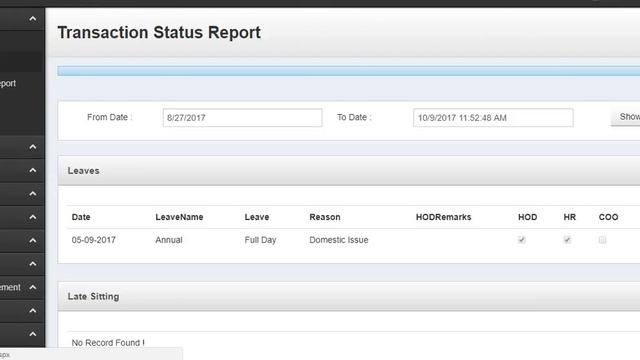Select the Reason column header
Image resolution: width=640 pixels, height=360 pixels.
tap(324, 217)
